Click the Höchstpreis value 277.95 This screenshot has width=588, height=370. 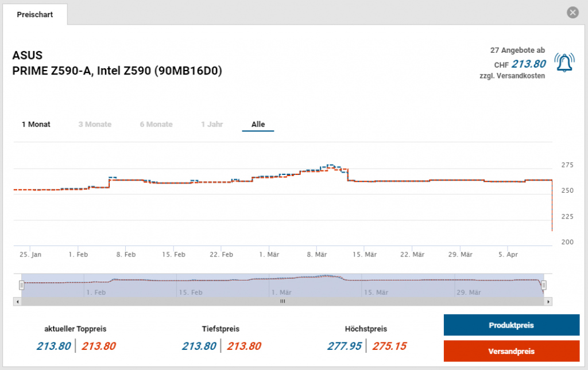tap(344, 346)
